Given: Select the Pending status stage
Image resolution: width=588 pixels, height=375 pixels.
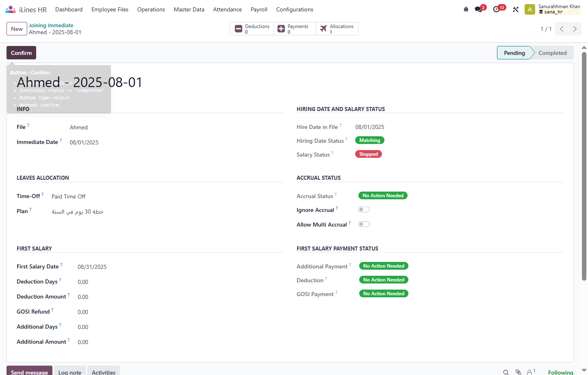Looking at the screenshot, I should click(x=514, y=53).
